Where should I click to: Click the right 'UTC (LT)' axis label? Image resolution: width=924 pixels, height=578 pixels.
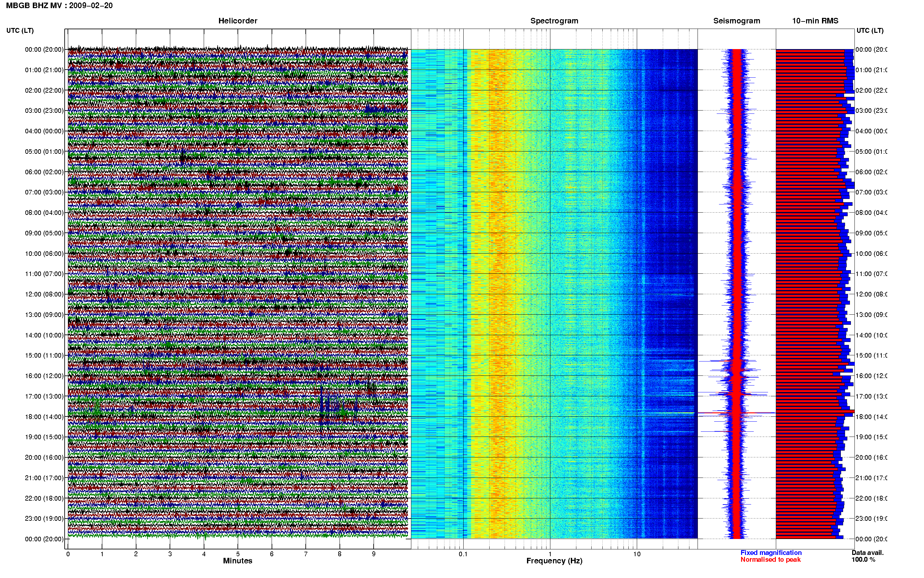[870, 31]
